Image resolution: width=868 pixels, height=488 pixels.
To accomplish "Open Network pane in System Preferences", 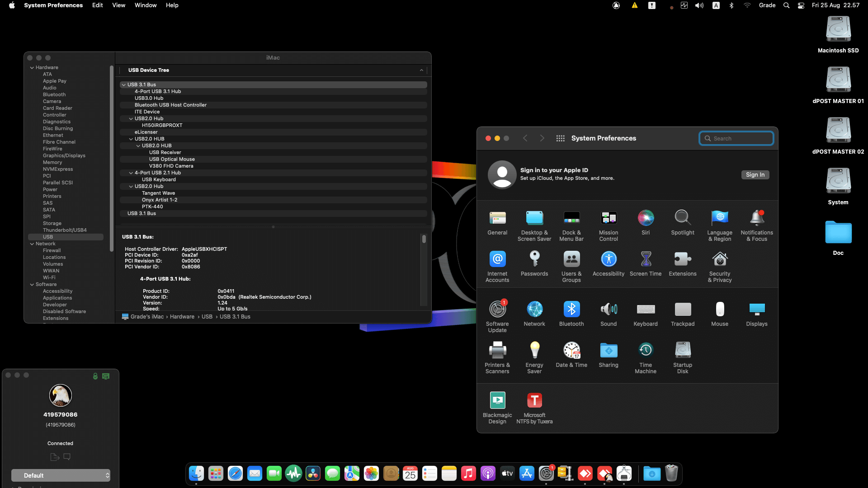I will point(534,314).
